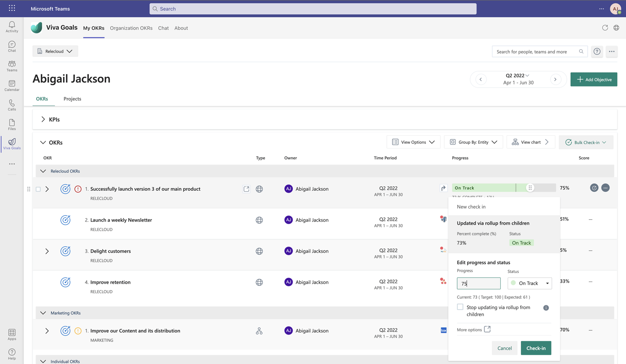This screenshot has width=626, height=364.
Task: Open check-in icon on version 3 objective row
Action: tap(594, 188)
